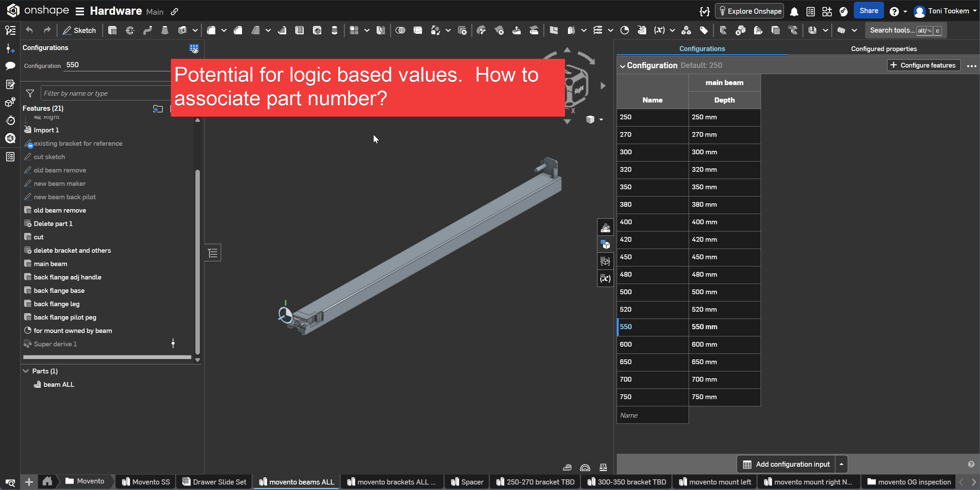The width and height of the screenshot is (980, 490).
Task: Collapse the Parts (1) section
Action: click(x=26, y=371)
